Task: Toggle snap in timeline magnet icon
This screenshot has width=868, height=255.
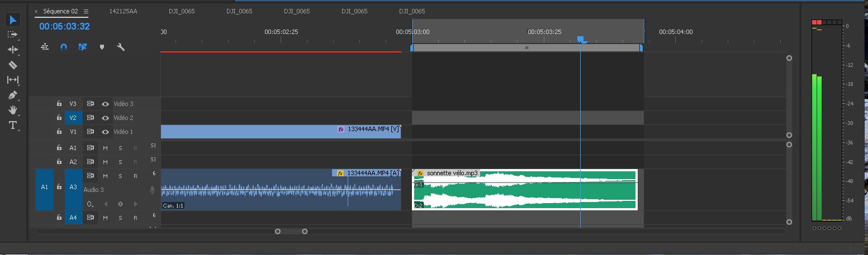Action: (x=64, y=47)
